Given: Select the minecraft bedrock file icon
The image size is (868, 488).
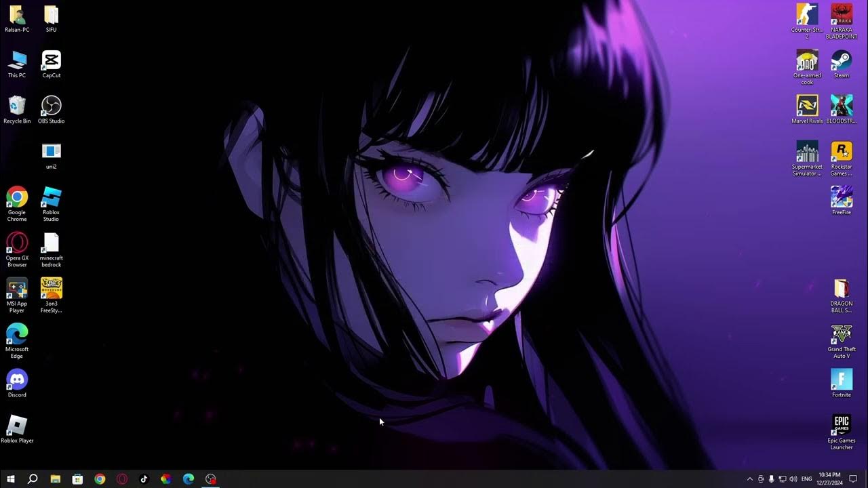Looking at the screenshot, I should coord(52,249).
